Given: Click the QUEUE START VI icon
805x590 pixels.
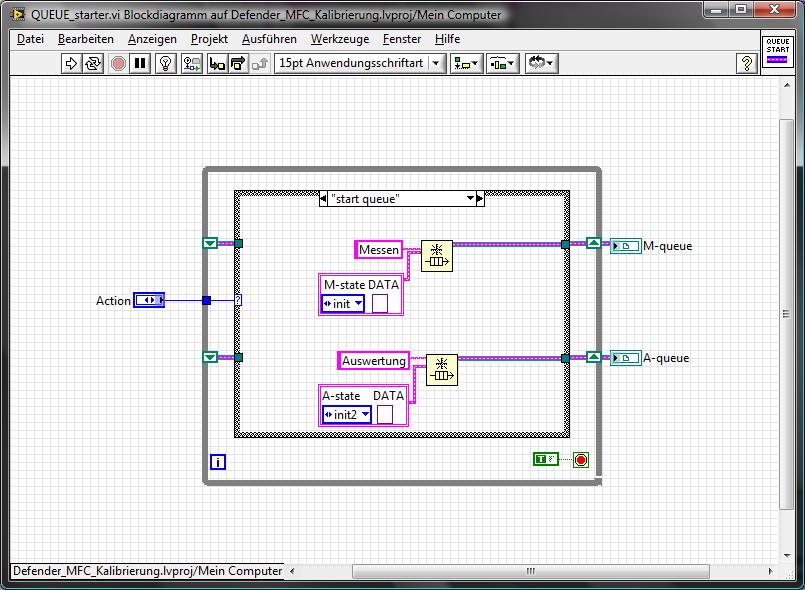Looking at the screenshot, I should coord(777,51).
